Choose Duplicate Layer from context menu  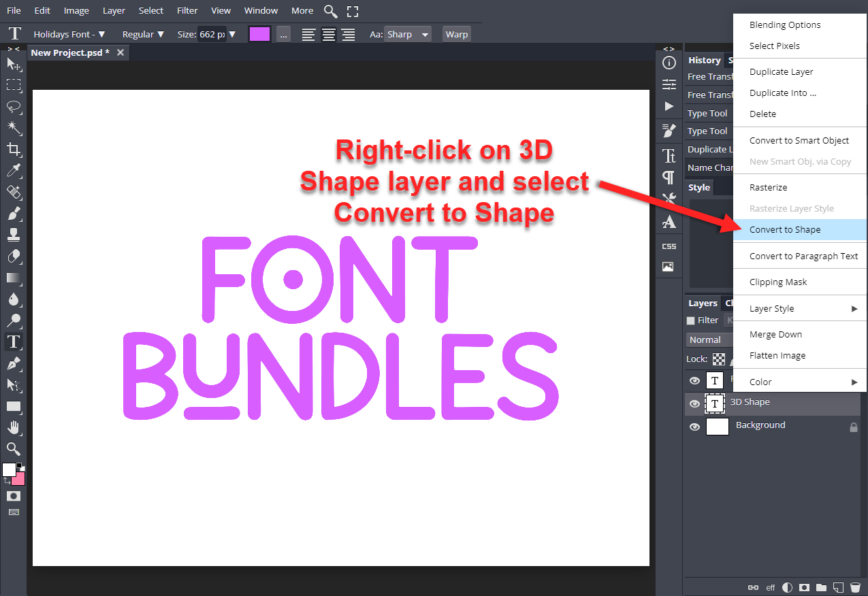coord(800,71)
